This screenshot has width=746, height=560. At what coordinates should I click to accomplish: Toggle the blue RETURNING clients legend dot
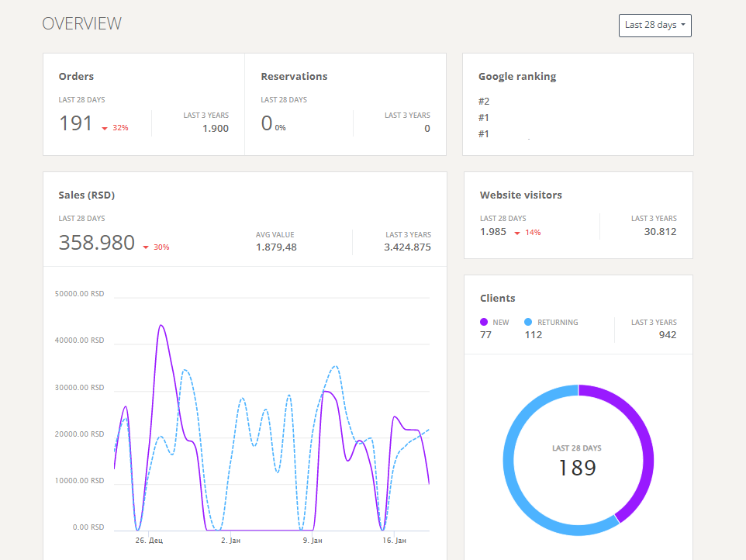coord(528,322)
